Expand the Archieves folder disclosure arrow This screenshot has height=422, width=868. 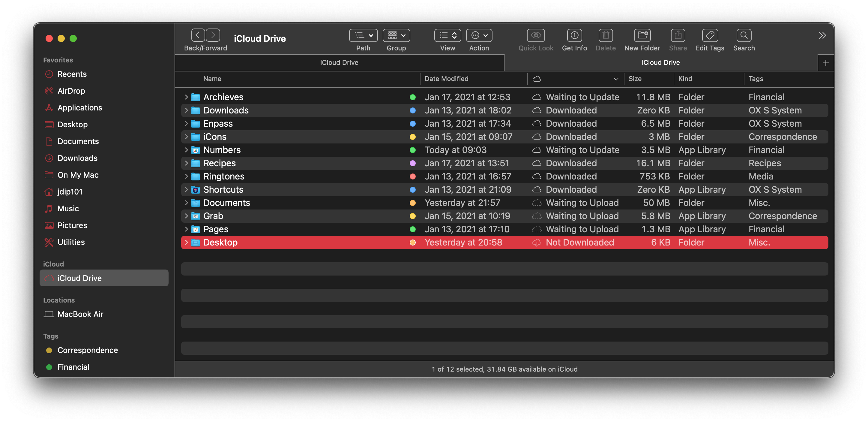(x=186, y=97)
